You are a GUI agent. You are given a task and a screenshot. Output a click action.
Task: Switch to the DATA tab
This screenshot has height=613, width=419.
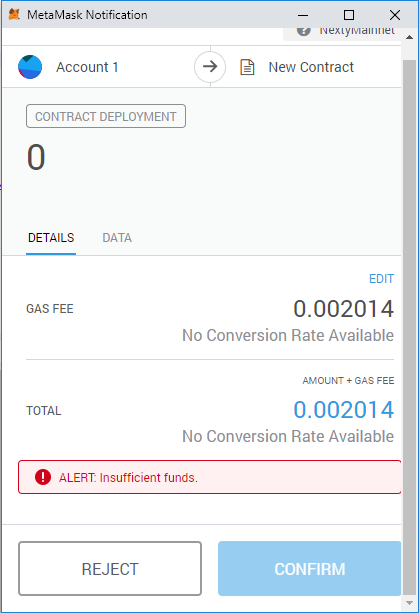tap(117, 238)
